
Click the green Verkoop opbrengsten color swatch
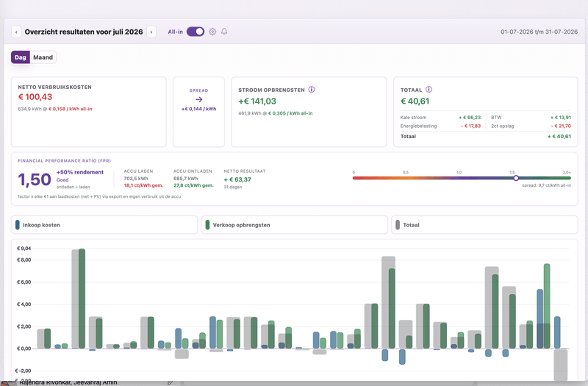coord(207,225)
